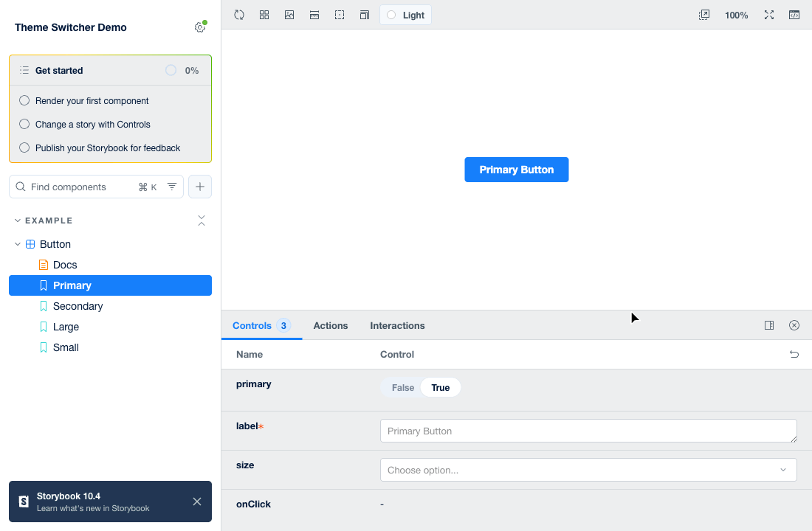Image resolution: width=812 pixels, height=531 pixels.
Task: Open the Docs page in sidebar
Action: [110, 265]
